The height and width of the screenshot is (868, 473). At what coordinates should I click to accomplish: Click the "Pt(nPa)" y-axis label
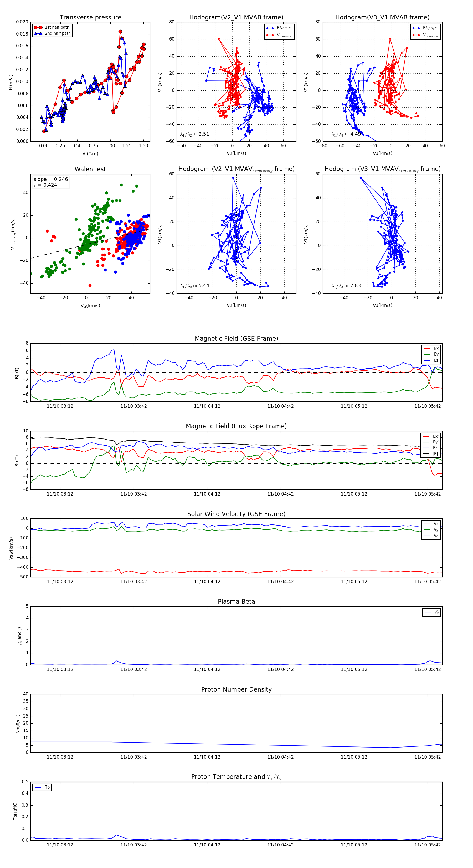click(11, 82)
